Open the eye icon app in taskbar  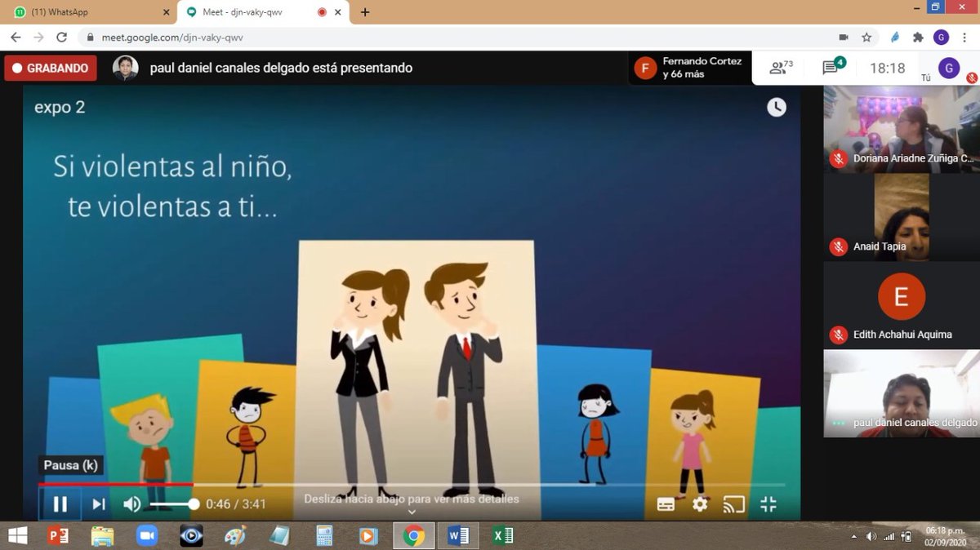(x=191, y=535)
